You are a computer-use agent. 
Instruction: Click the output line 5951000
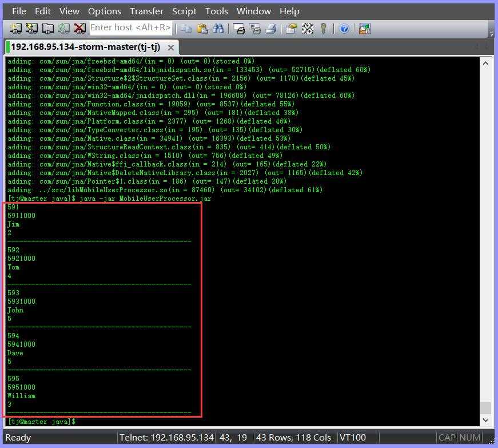(x=21, y=387)
